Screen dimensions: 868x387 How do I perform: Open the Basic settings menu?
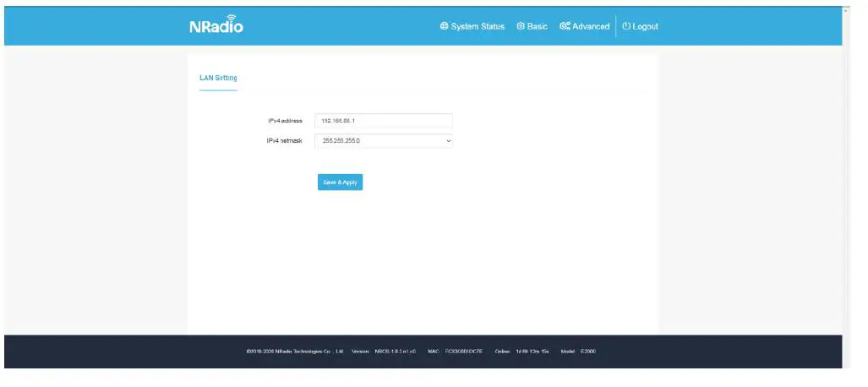(532, 26)
